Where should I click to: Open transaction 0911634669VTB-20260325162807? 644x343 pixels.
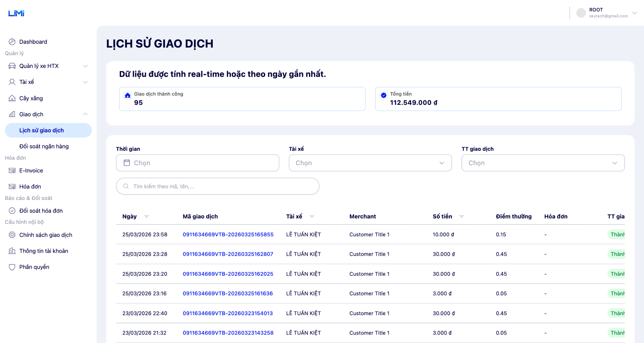tap(228, 254)
